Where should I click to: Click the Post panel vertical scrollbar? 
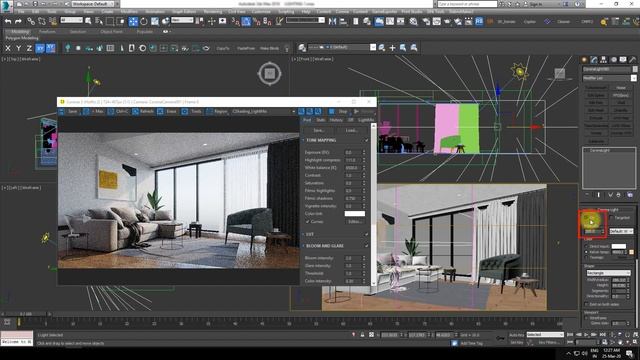click(373, 204)
